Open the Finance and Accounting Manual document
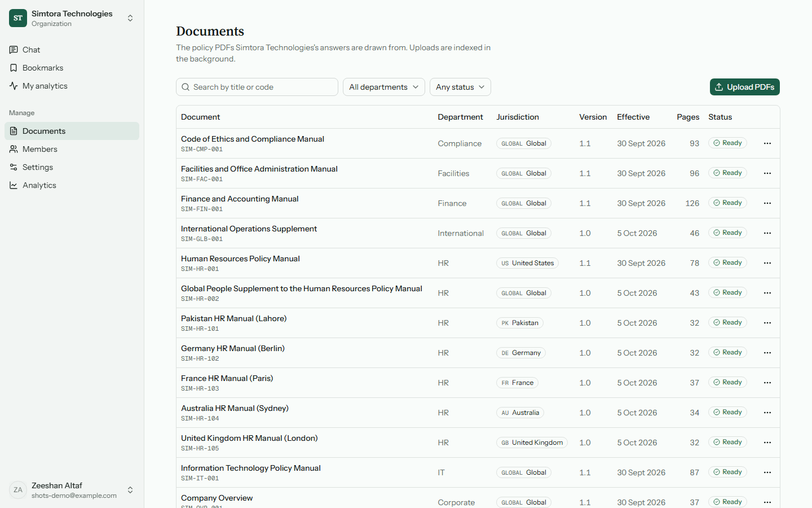Viewport: 812px width, 508px height. click(240, 199)
